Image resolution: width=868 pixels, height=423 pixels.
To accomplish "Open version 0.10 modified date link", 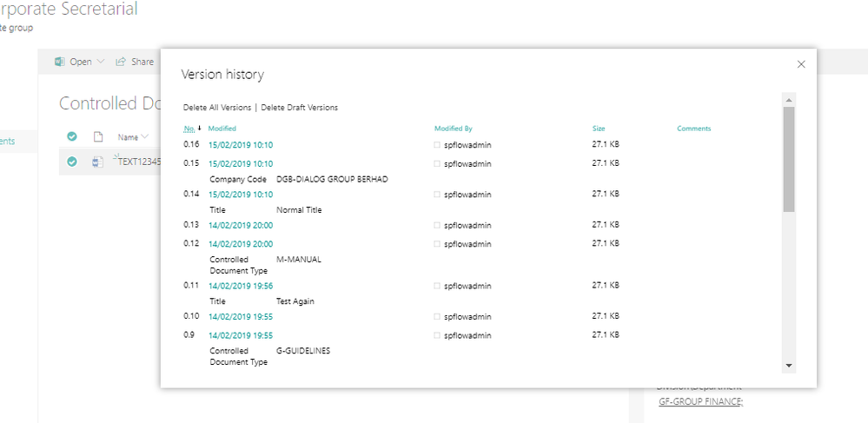I will pyautogui.click(x=241, y=317).
